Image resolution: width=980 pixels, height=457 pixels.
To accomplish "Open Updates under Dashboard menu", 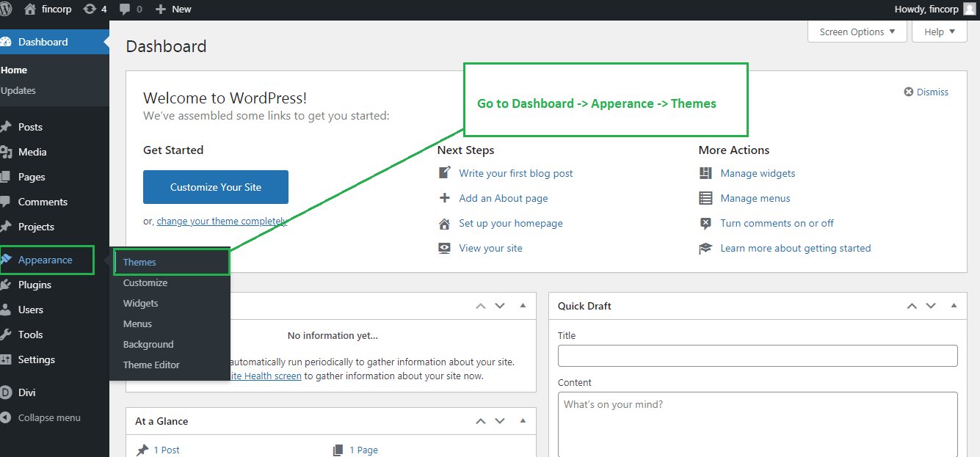I will pos(18,90).
